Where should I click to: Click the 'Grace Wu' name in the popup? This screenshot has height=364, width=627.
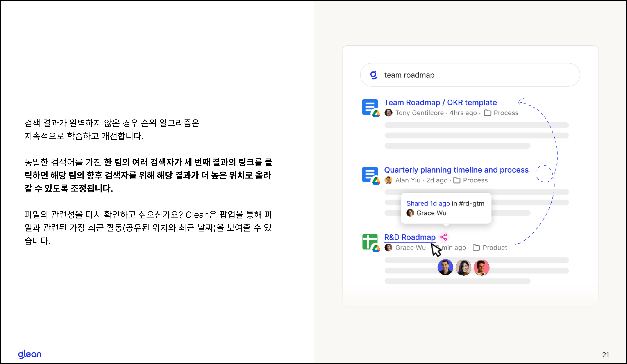tap(431, 213)
